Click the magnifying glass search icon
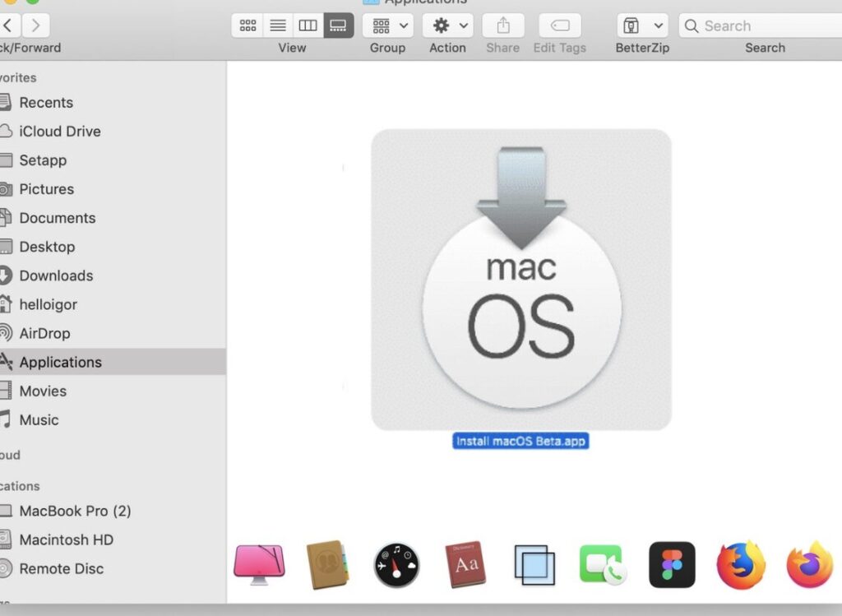 click(691, 25)
